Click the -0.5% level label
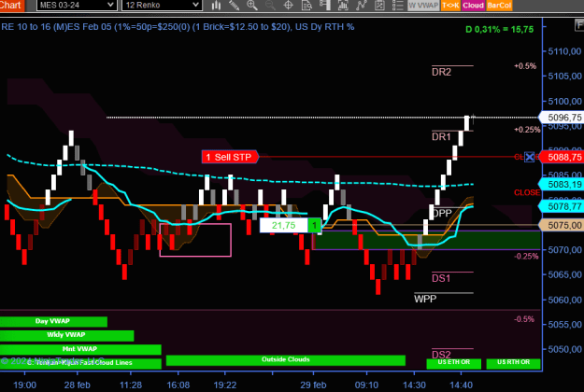Screen dimensions: 584x392 coord(524,319)
